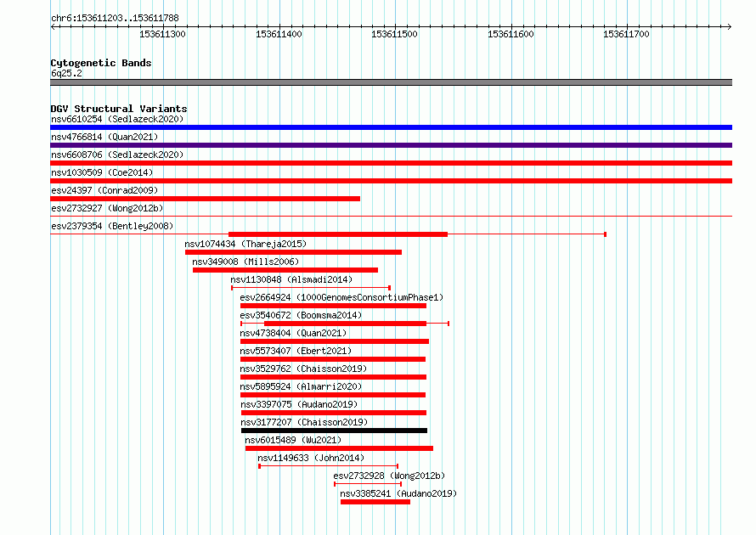Image resolution: width=756 pixels, height=535 pixels.
Task: Click the Cytogenetic Bands track heading
Action: click(101, 63)
